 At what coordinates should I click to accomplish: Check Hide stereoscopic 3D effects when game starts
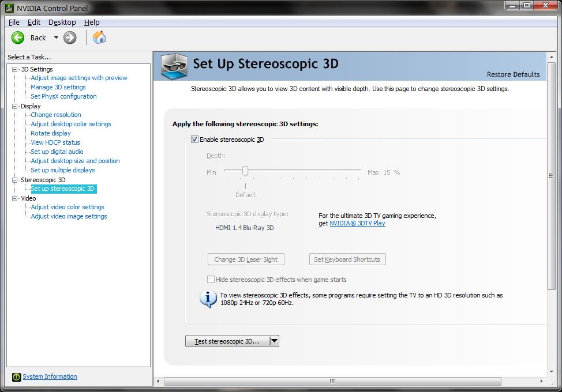[x=211, y=280]
